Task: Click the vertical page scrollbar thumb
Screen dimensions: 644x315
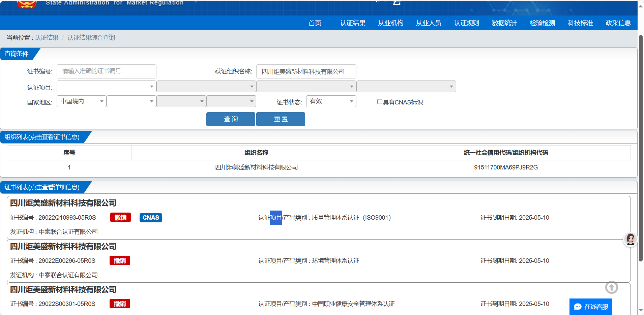Action: pyautogui.click(x=641, y=148)
